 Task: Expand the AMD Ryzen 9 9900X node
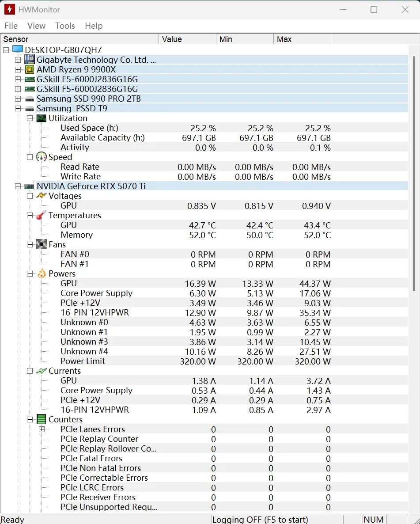point(18,69)
